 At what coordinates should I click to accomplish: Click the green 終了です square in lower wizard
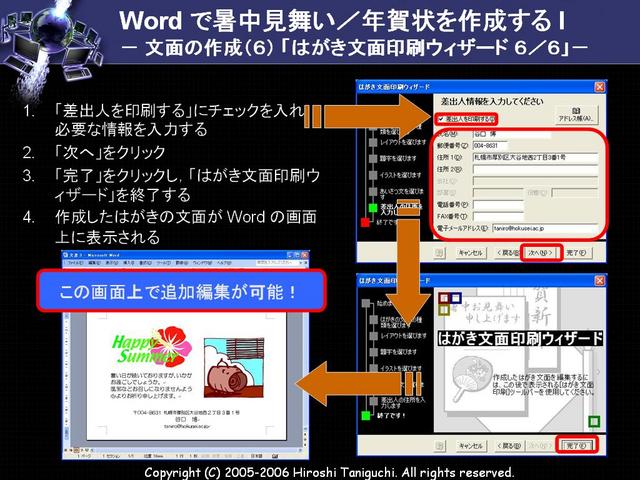click(366, 416)
